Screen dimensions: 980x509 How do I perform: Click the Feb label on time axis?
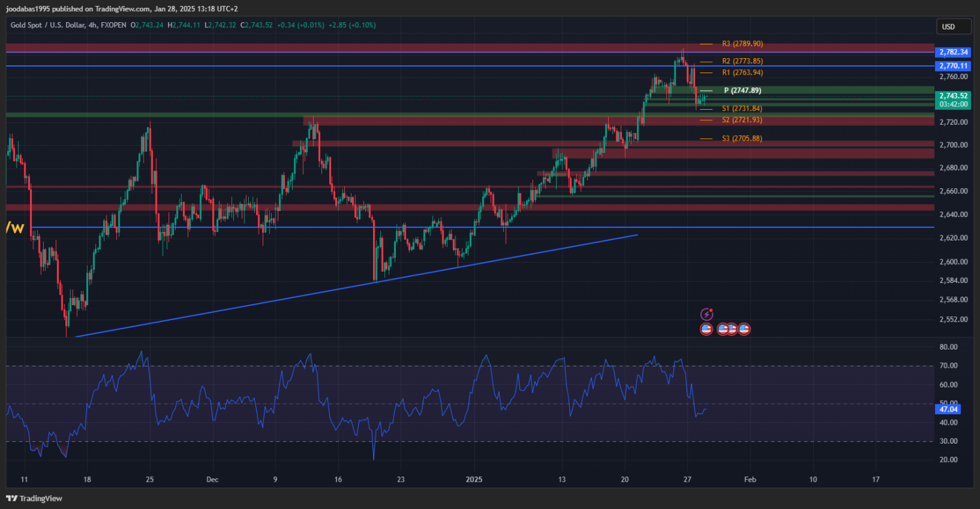751,479
